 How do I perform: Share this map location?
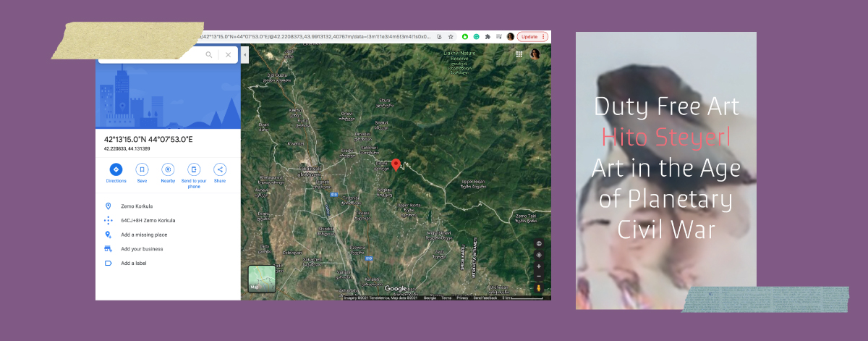click(x=220, y=169)
